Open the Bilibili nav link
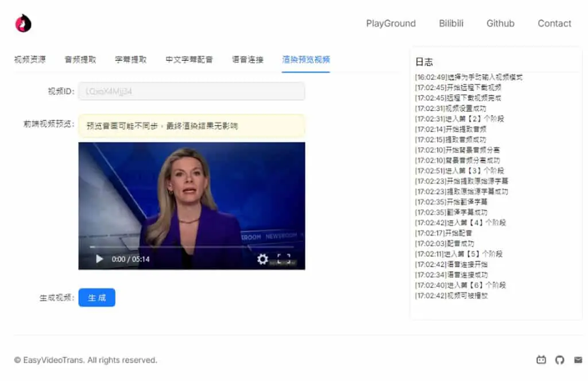 451,23
